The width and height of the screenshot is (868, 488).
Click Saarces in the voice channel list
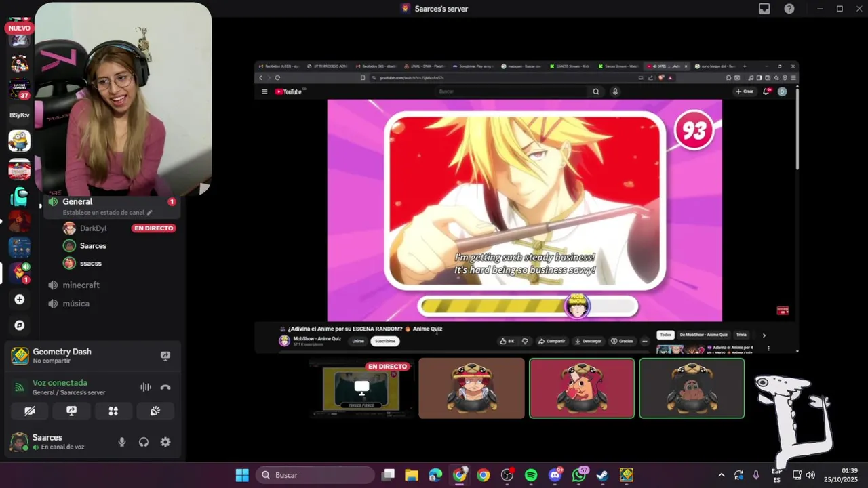pyautogui.click(x=93, y=246)
